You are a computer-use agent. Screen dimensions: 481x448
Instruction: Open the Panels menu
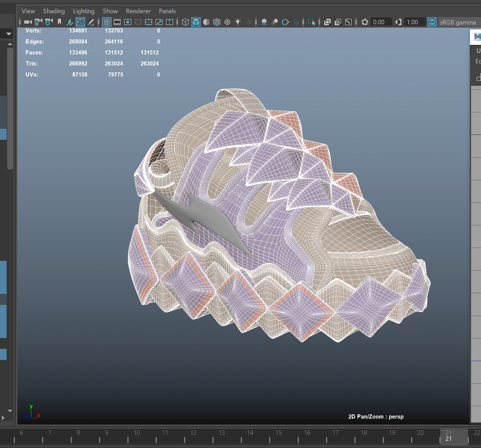(x=167, y=11)
